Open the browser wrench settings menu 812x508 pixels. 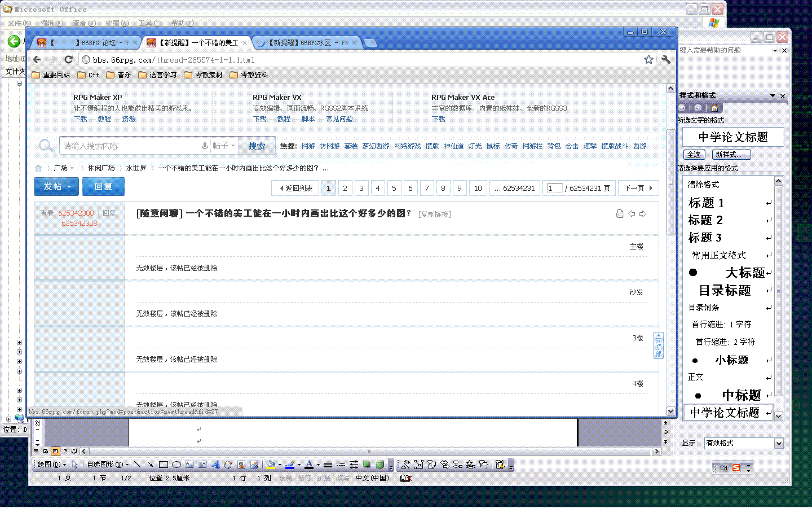pos(666,59)
